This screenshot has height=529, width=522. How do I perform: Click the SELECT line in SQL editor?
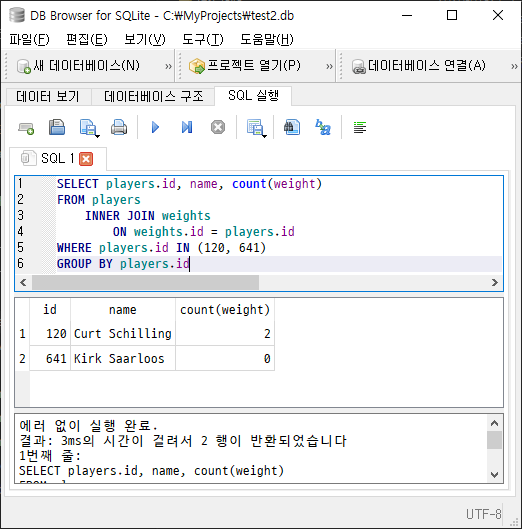click(189, 184)
